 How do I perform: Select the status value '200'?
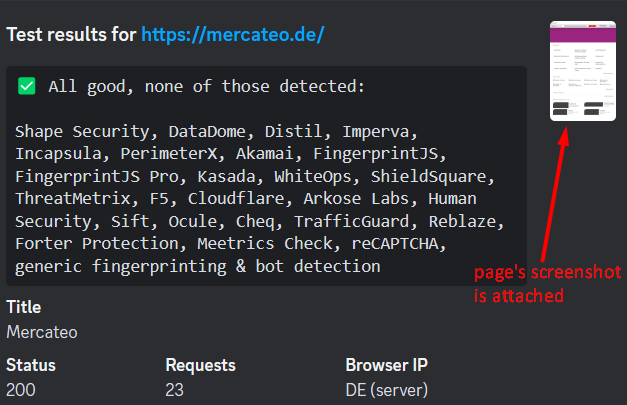click(21, 390)
